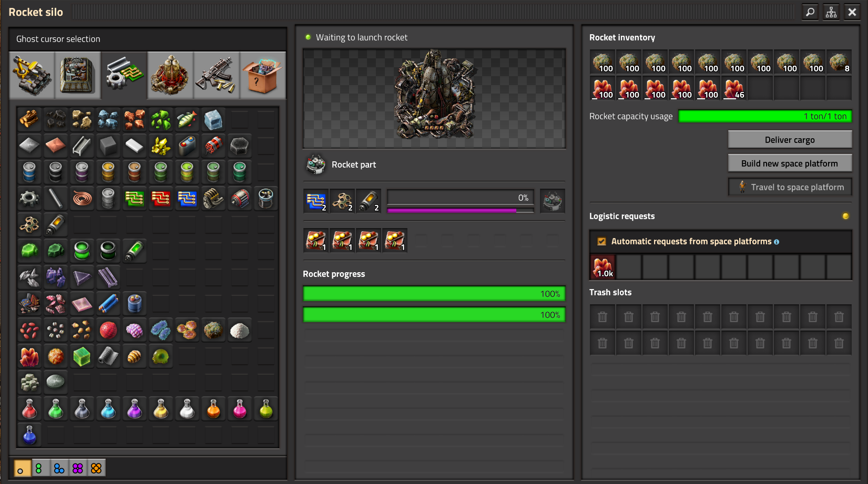This screenshot has width=868, height=484.
Task: Click Build new space platform
Action: [x=790, y=163]
